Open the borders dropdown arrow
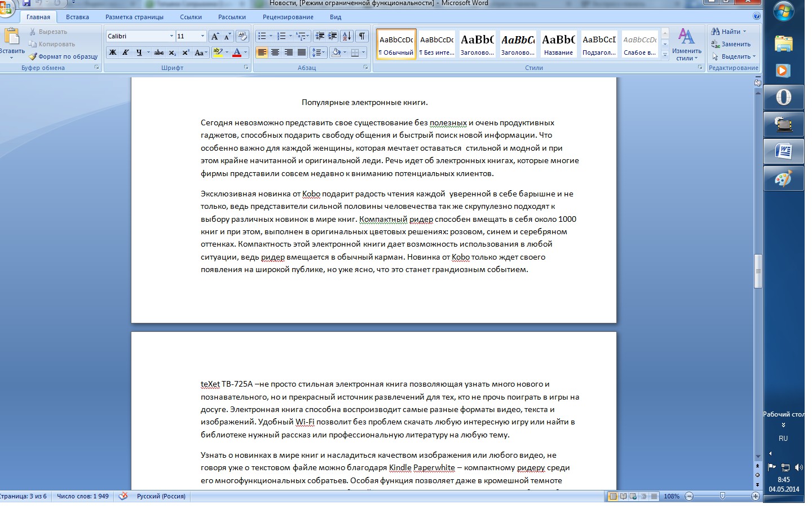The width and height of the screenshot is (812, 508). pos(363,52)
